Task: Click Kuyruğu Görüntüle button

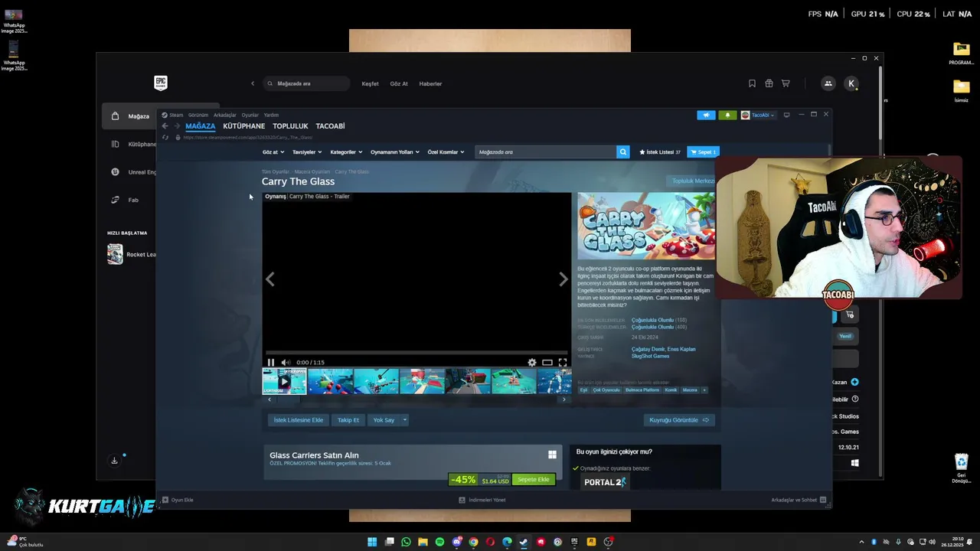Action: [x=679, y=420]
